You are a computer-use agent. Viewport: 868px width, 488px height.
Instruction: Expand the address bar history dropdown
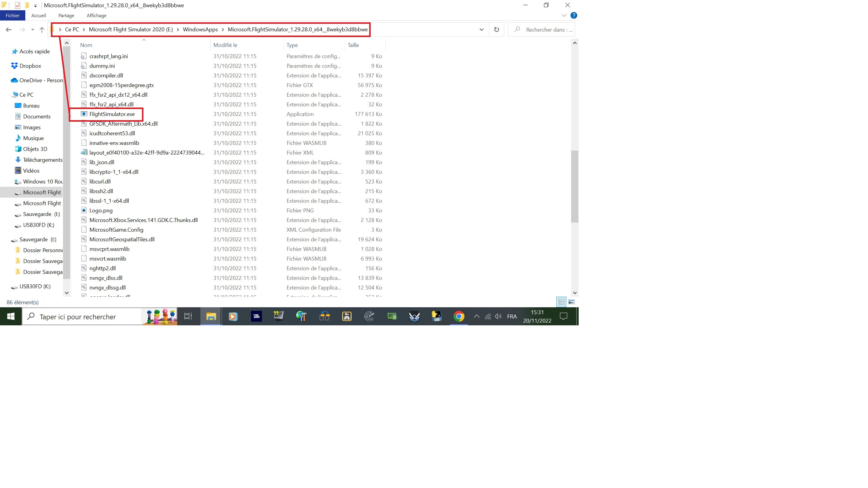(x=481, y=30)
